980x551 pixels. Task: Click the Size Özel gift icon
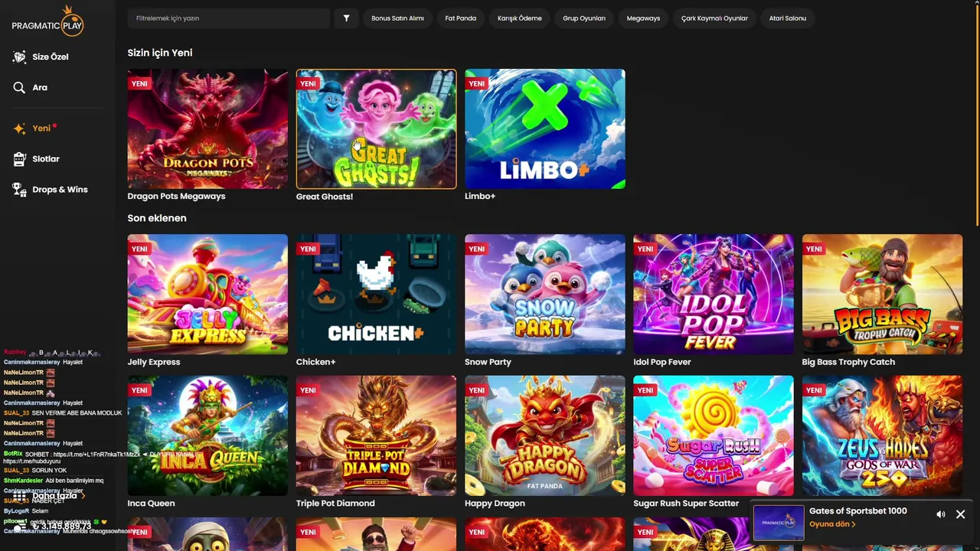(x=19, y=57)
